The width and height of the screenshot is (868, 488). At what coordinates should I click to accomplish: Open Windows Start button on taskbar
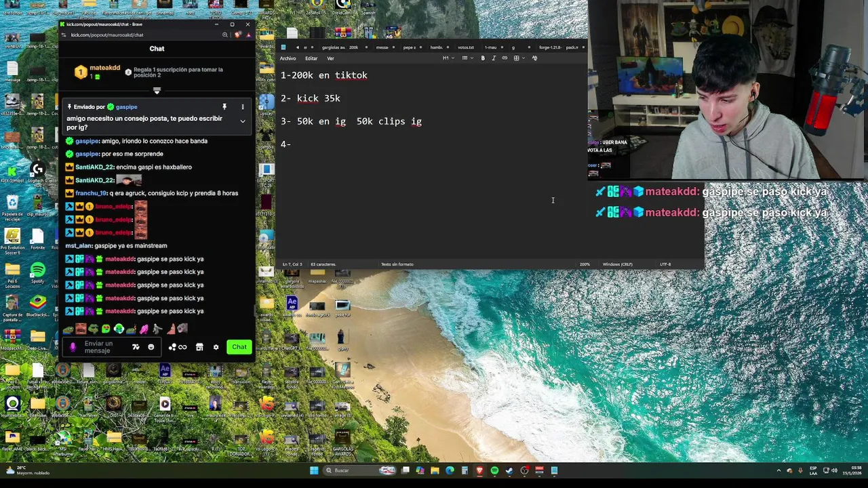[314, 470]
